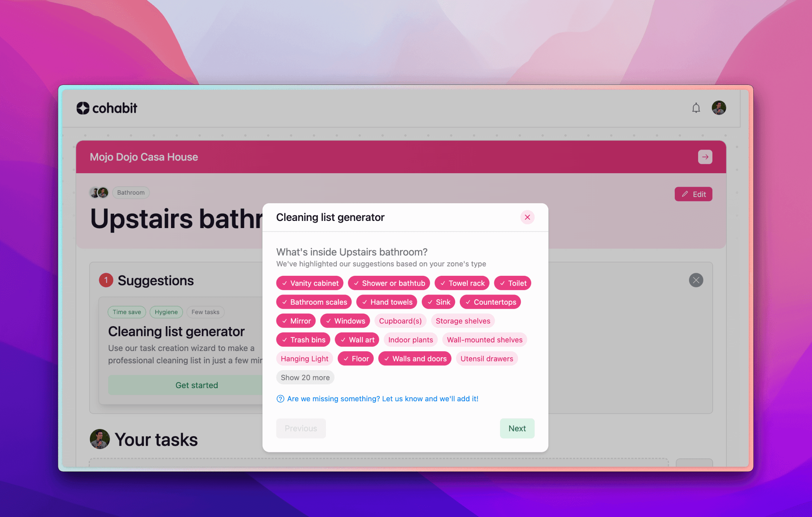This screenshot has width=812, height=517.
Task: Click the 'Suggestions' heading
Action: point(156,280)
